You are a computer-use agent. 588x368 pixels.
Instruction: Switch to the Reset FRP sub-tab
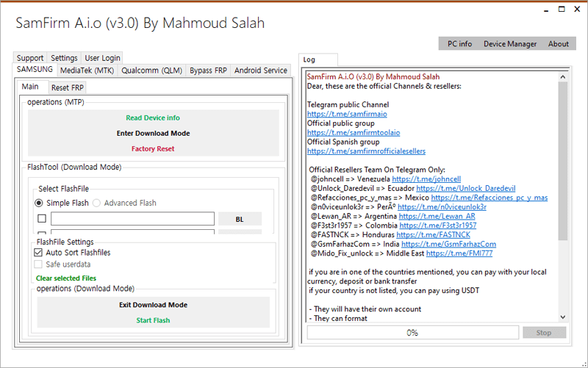(x=68, y=87)
